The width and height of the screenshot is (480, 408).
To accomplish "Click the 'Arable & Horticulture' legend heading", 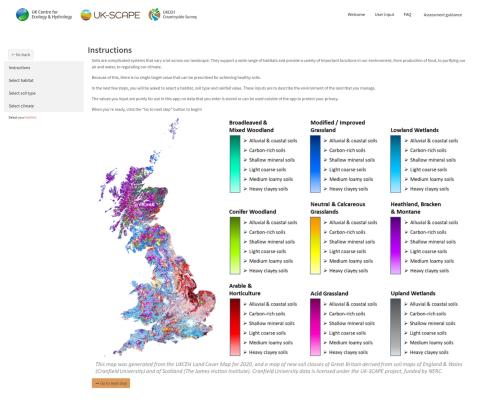I will click(x=245, y=290).
